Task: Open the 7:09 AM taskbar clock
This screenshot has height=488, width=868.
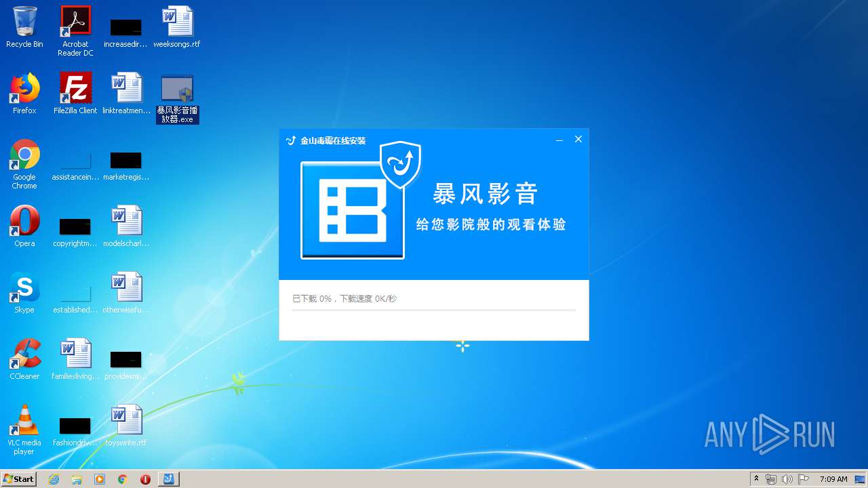Action: click(x=833, y=479)
